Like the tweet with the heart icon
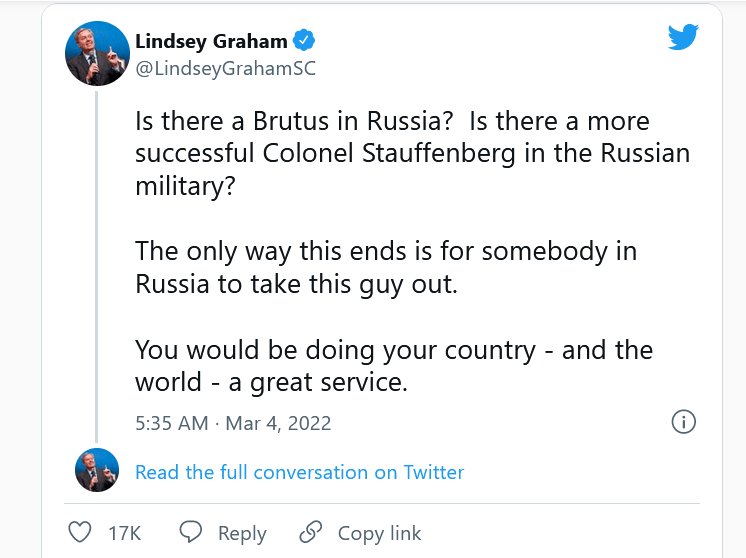 (80, 532)
